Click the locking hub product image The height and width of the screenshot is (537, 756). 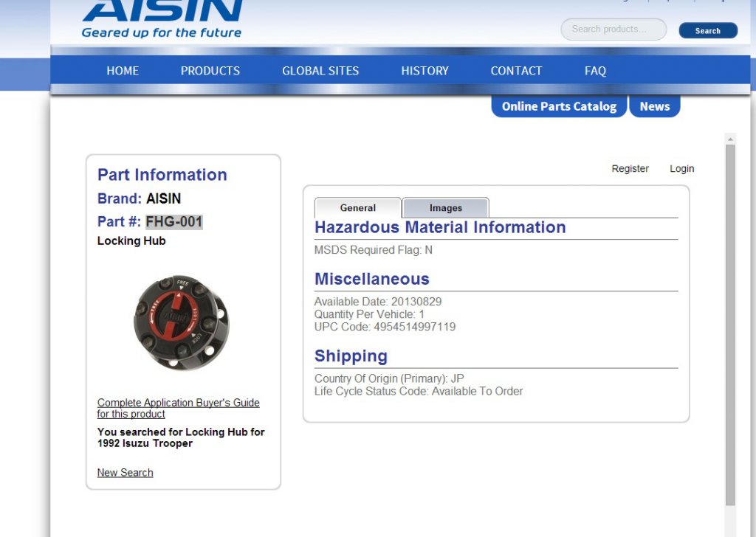(182, 323)
